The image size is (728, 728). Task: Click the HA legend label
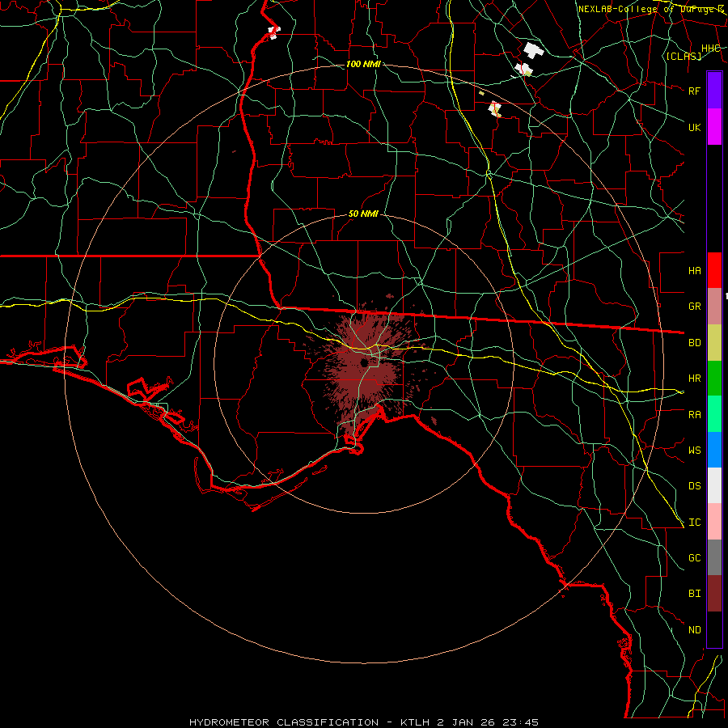[x=694, y=270]
